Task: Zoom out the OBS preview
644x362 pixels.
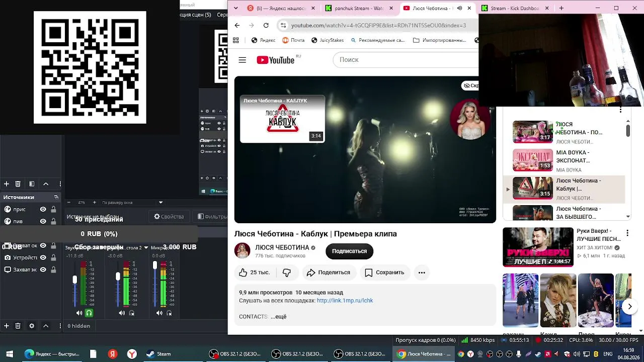Action: 69,203
